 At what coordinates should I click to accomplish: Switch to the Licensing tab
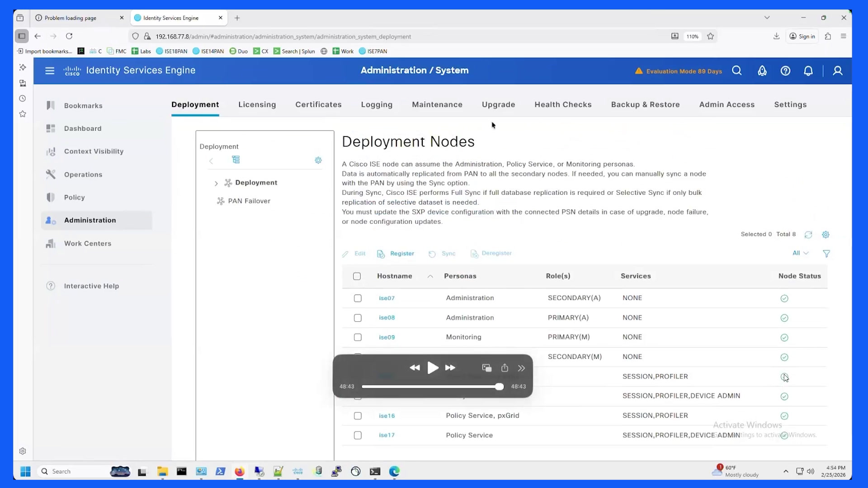(x=257, y=104)
